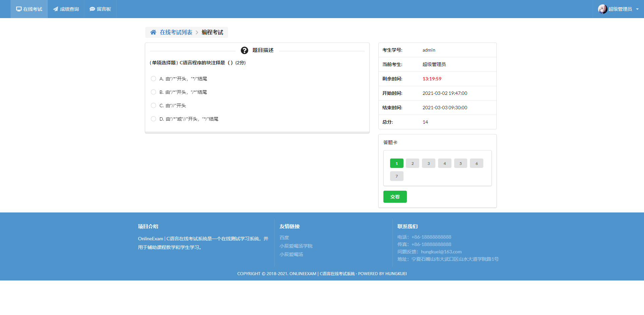Screen dimensions: 644x315
Task: Click the speech bubble icon for 留言板
Action: 92,9
